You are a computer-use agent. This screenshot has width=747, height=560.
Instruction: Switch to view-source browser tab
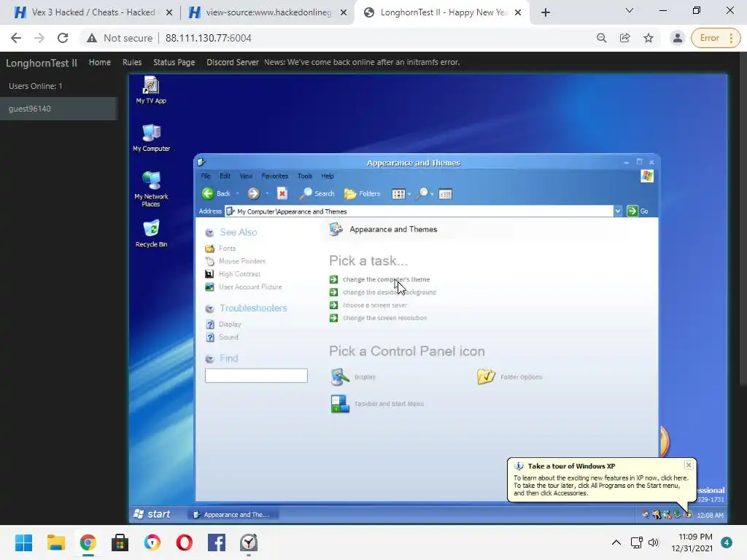pyautogui.click(x=268, y=12)
